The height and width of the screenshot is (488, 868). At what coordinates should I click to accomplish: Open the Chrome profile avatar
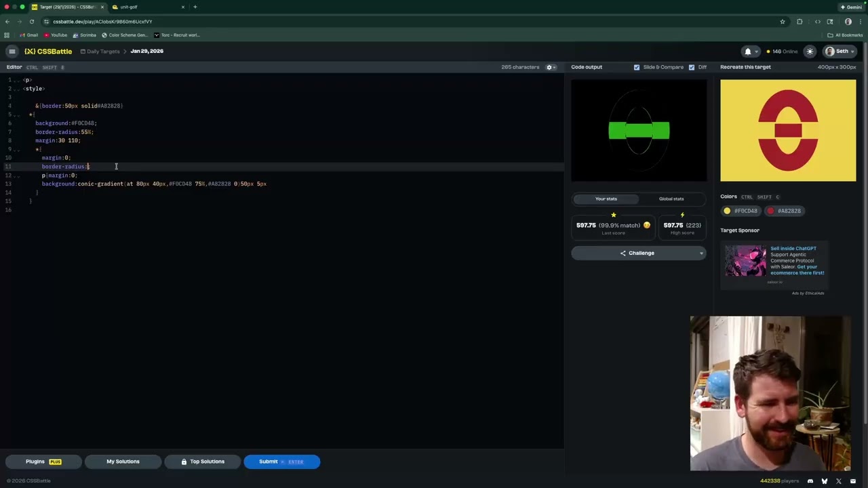[x=848, y=22]
